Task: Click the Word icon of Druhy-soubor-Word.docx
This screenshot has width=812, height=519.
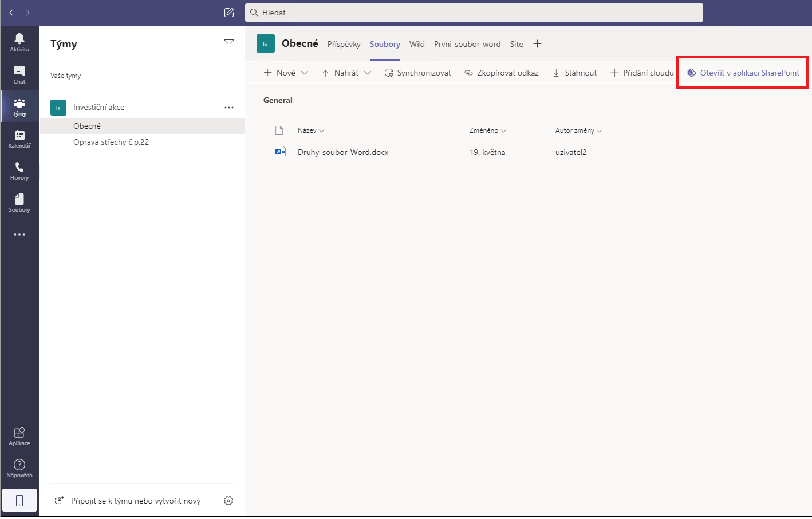Action: pos(280,152)
